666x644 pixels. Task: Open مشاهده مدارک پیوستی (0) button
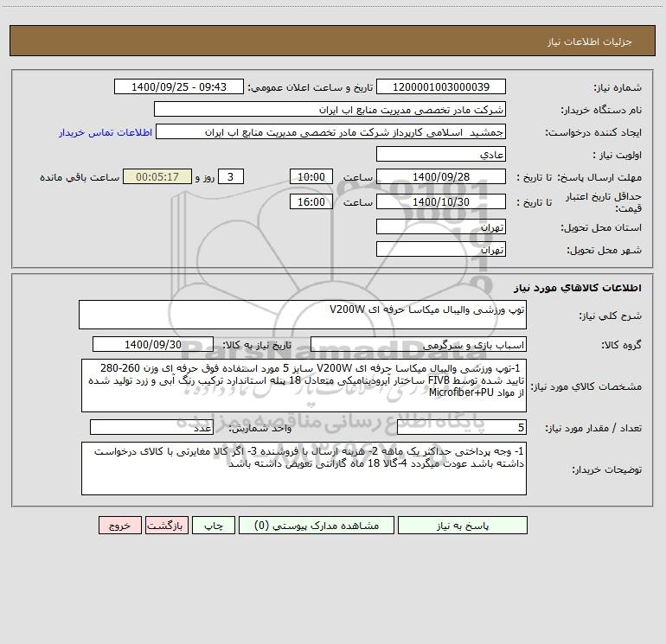coord(317,526)
